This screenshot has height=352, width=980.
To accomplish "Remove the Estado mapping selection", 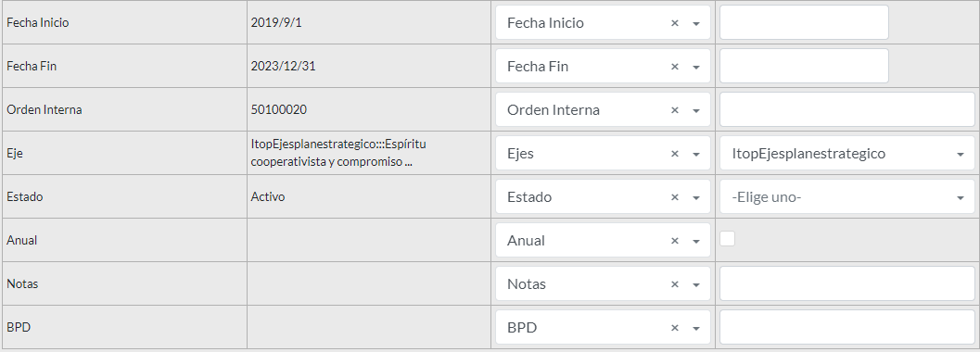I will coord(674,197).
